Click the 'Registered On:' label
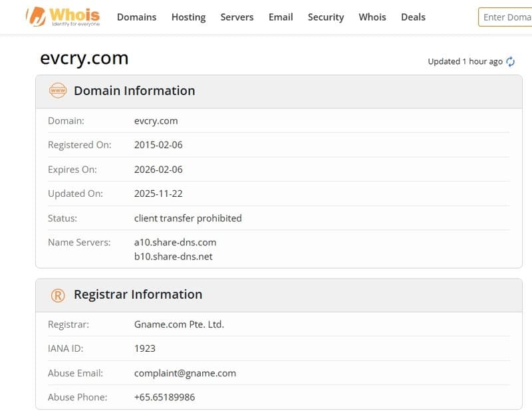The width and height of the screenshot is (532, 411). [x=80, y=145]
